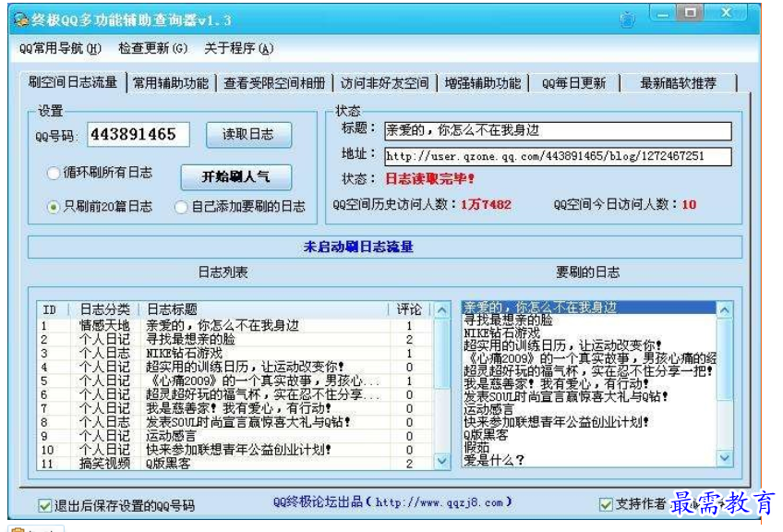
Task: Click the 读取日志 button
Action: 248,134
